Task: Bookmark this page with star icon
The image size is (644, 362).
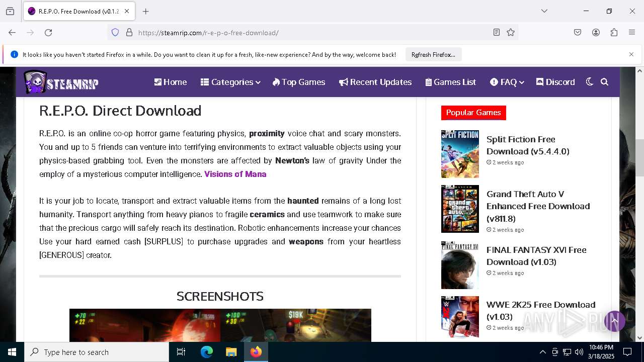Action: pos(511,32)
